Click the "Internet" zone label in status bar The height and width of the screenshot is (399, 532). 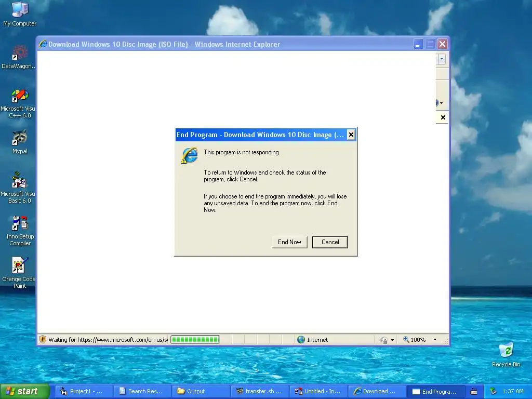coord(317,340)
